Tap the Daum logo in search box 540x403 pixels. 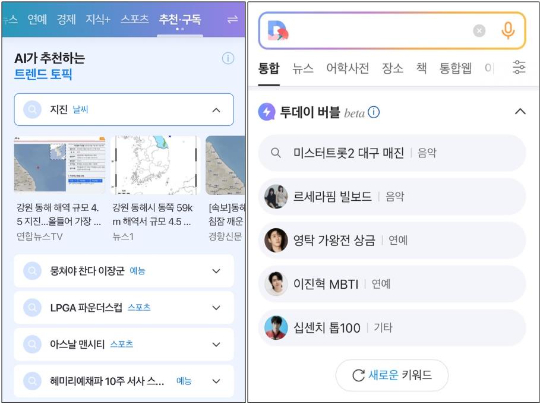(278, 31)
